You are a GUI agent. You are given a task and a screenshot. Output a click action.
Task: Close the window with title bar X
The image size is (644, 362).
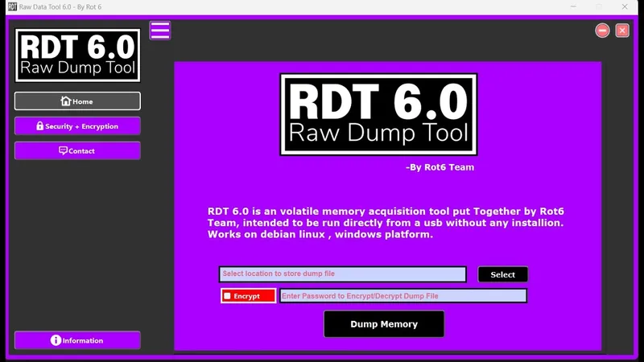click(625, 7)
